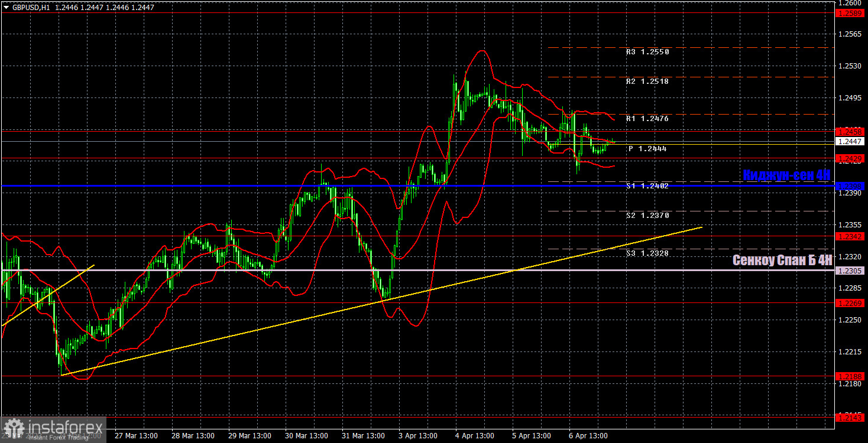Select the S3 1.2328 support label
Viewport: 868px width, 443px height.
point(647,253)
